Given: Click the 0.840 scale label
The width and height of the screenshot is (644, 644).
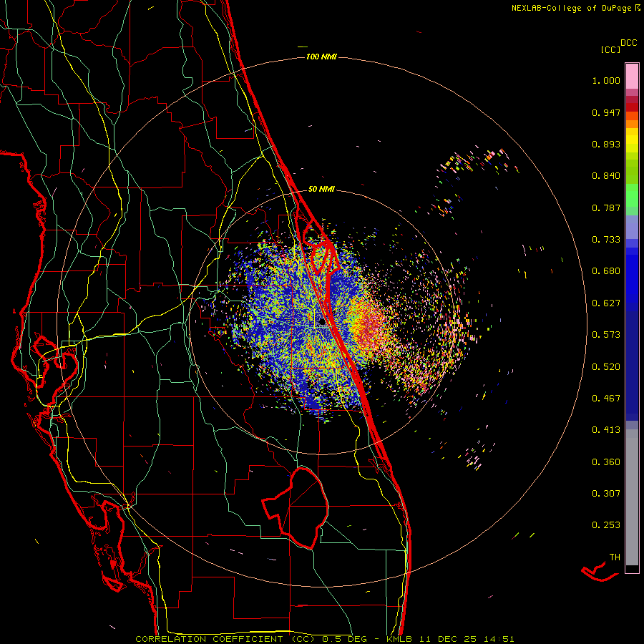Looking at the screenshot, I should point(606,176).
